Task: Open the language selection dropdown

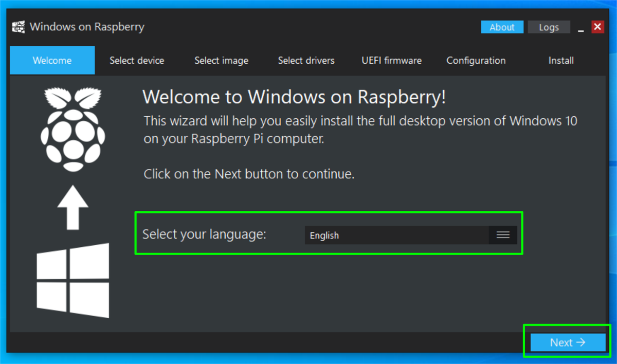Action: click(x=411, y=235)
